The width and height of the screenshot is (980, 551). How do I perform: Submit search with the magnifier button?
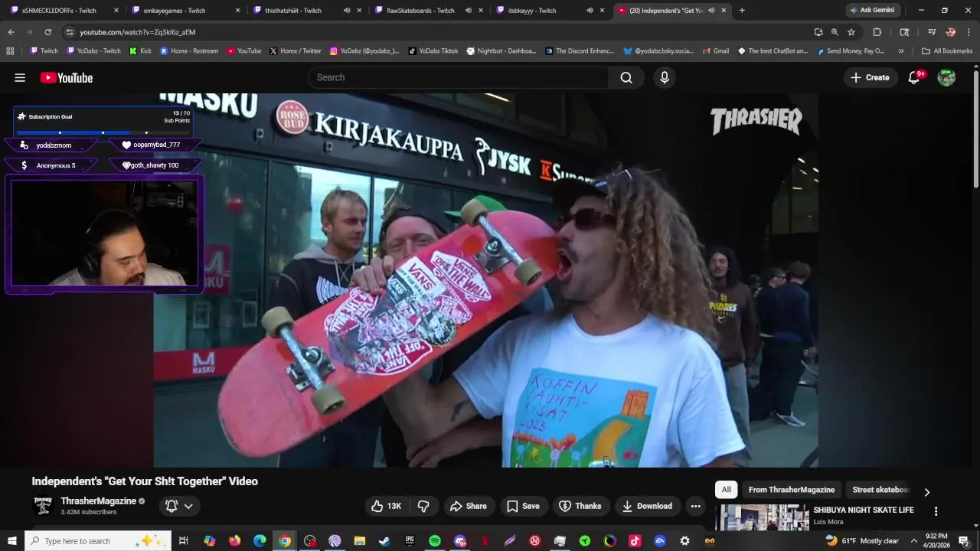626,77
